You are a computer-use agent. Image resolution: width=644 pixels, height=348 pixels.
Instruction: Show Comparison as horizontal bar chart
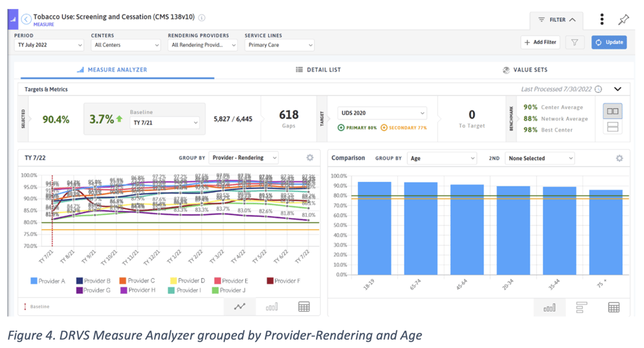pos(581,307)
